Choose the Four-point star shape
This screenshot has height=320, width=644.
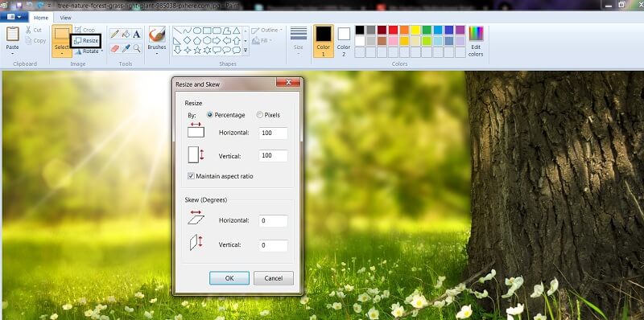tap(188, 50)
